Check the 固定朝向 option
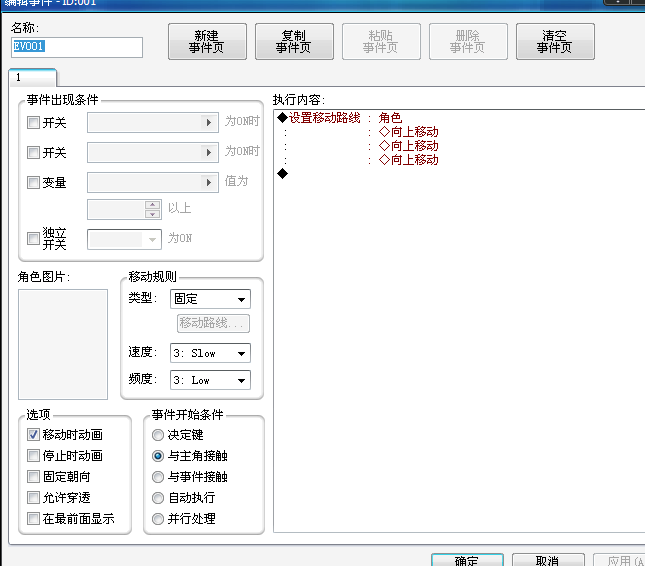The image size is (645, 566). click(x=33, y=477)
